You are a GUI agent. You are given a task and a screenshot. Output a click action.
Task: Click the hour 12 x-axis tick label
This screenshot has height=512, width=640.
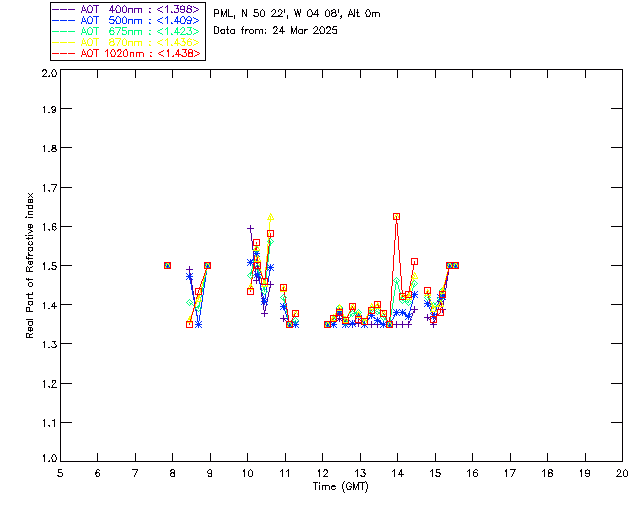pos(322,473)
